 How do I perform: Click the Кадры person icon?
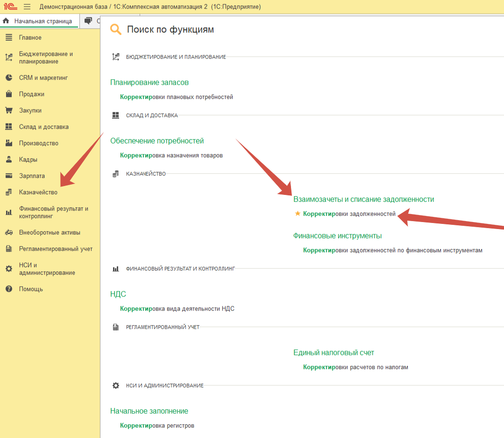click(x=8, y=159)
